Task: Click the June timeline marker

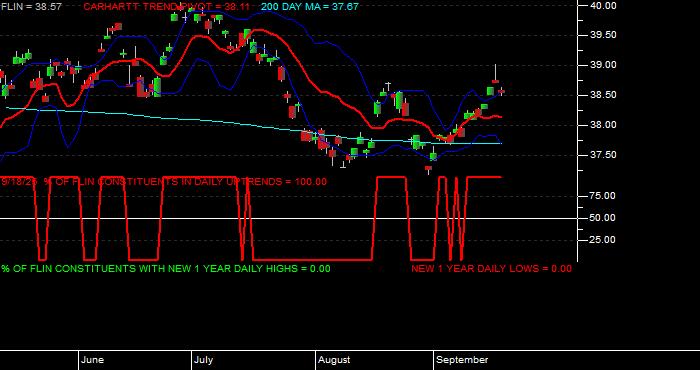Action: click(92, 360)
